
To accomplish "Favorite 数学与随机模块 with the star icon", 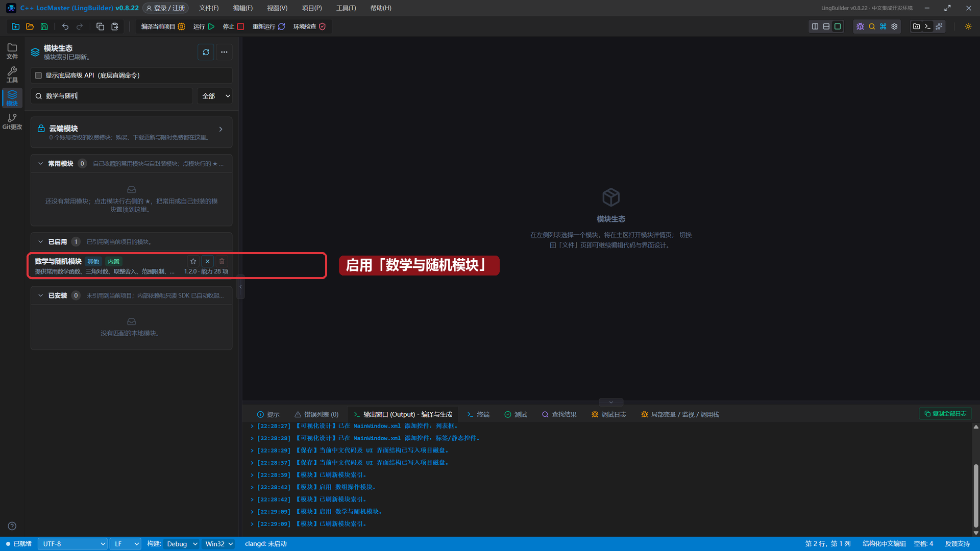I will pyautogui.click(x=193, y=261).
